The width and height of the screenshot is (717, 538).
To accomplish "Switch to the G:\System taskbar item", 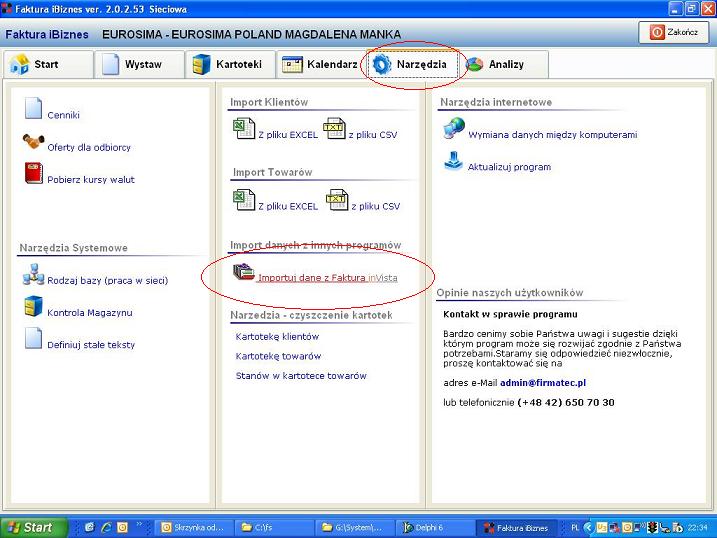I will [x=355, y=528].
